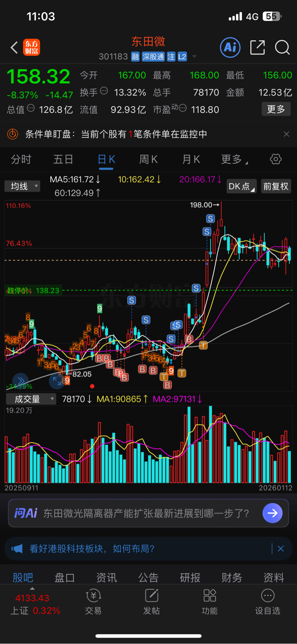Tap the 198.00 high price marker
Screen dimensions: 297x644
[x=205, y=205]
